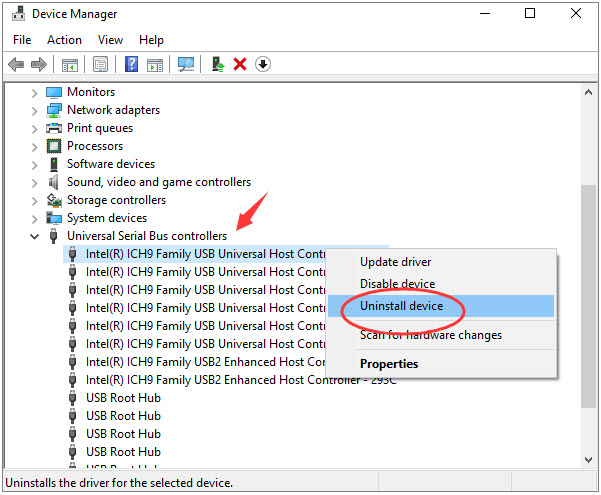Viewport: 601px width, 495px height.
Task: Click the Forward arrow toolbar icon
Action: pos(38,64)
